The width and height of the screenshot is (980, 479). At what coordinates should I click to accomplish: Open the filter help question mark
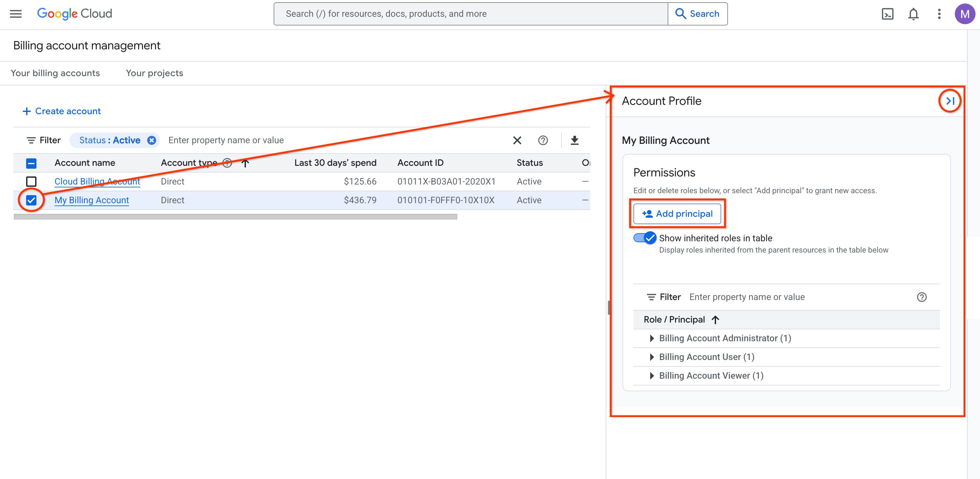coord(543,140)
